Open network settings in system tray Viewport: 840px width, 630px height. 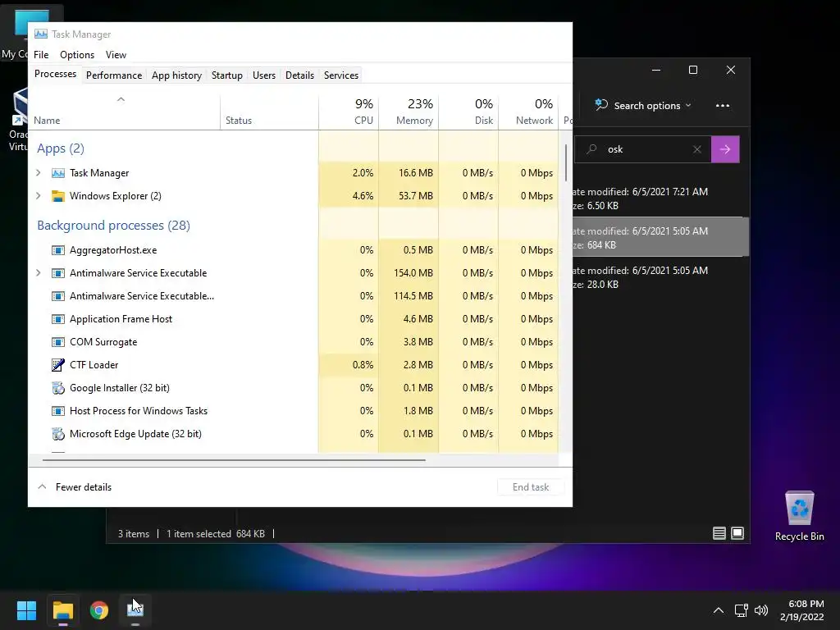click(x=741, y=610)
